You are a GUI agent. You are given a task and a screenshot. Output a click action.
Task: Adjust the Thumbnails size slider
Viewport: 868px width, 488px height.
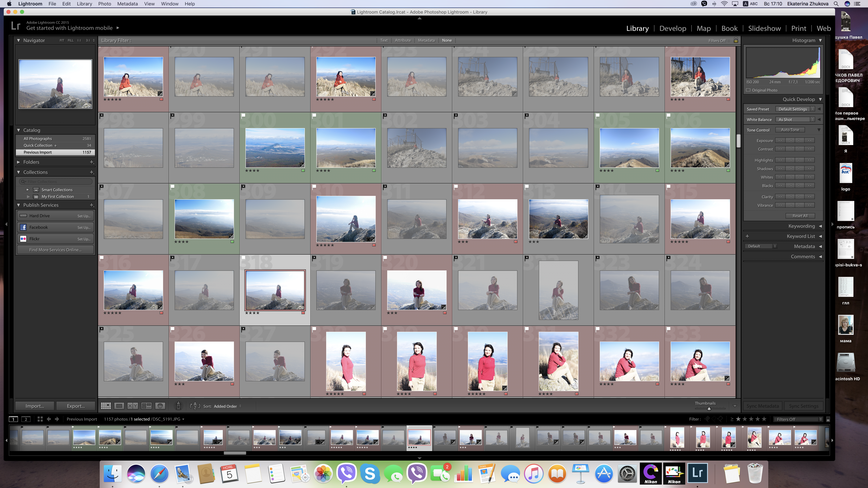pos(709,409)
